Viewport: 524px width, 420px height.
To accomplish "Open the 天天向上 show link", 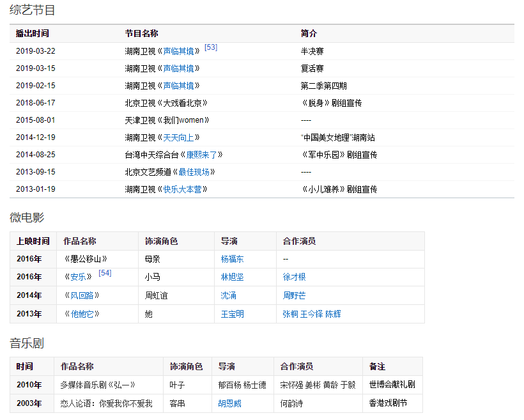I will (x=178, y=137).
